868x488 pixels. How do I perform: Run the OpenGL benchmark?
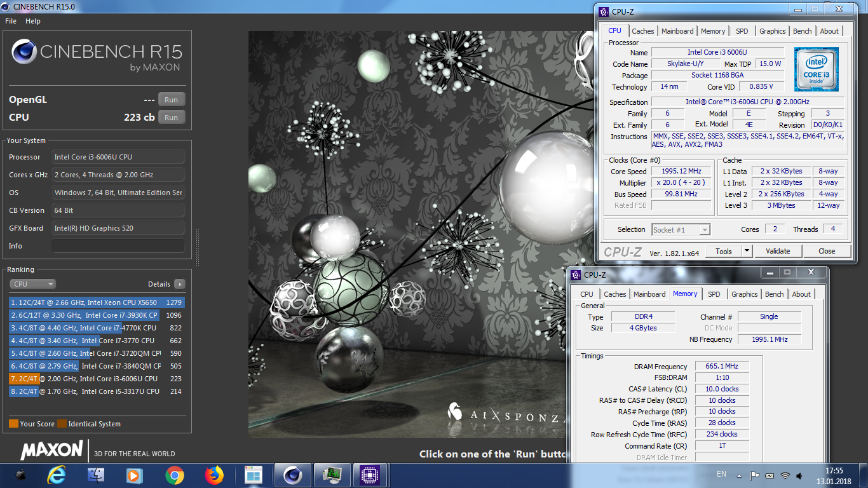click(172, 100)
